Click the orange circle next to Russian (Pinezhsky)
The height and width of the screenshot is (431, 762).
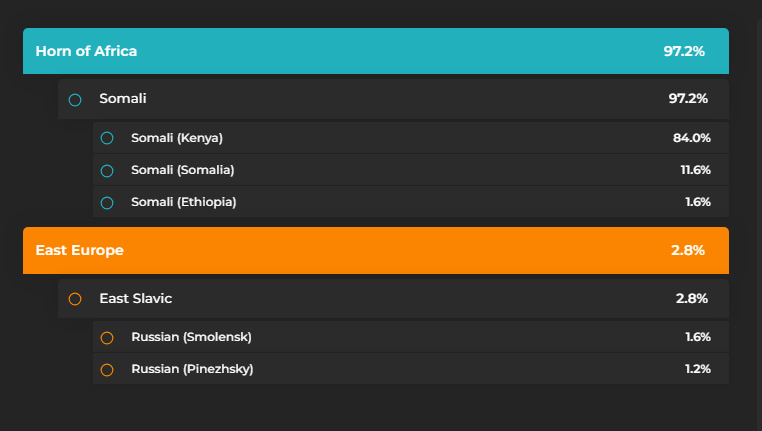pyautogui.click(x=107, y=370)
